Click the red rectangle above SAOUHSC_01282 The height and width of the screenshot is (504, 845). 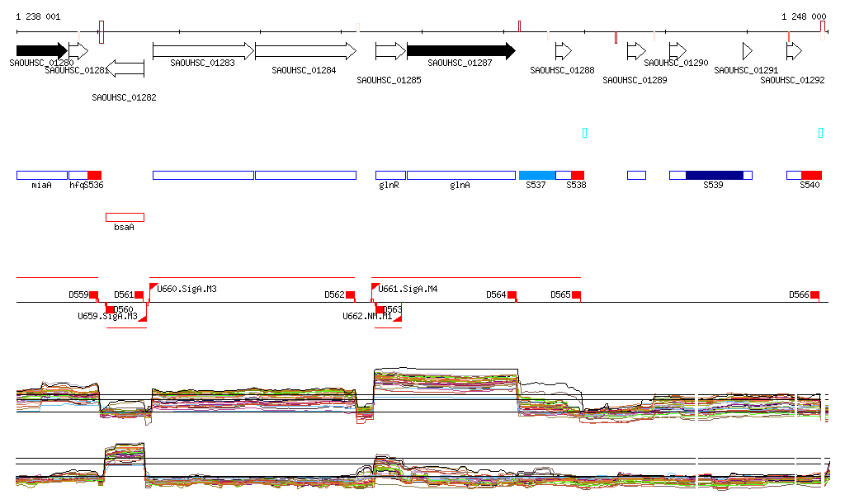point(101,32)
